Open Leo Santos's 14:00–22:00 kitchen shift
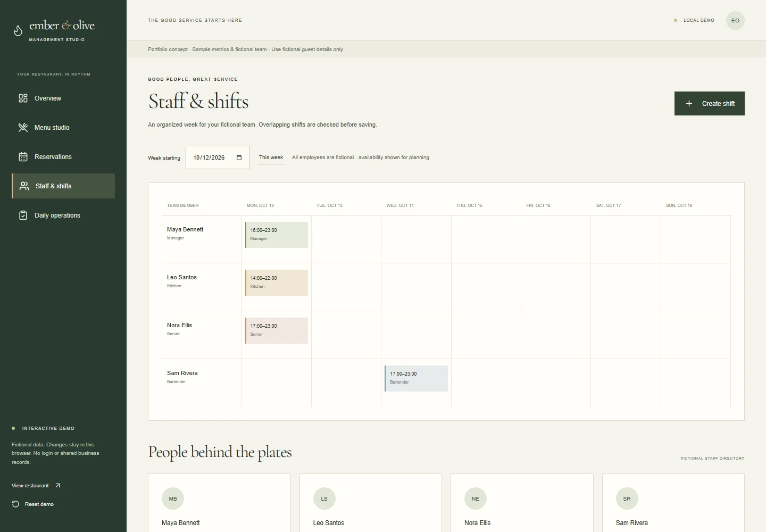The image size is (766, 532). 277,282
